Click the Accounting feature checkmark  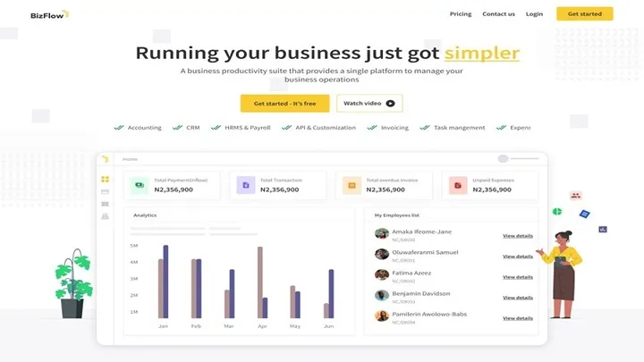[119, 128]
